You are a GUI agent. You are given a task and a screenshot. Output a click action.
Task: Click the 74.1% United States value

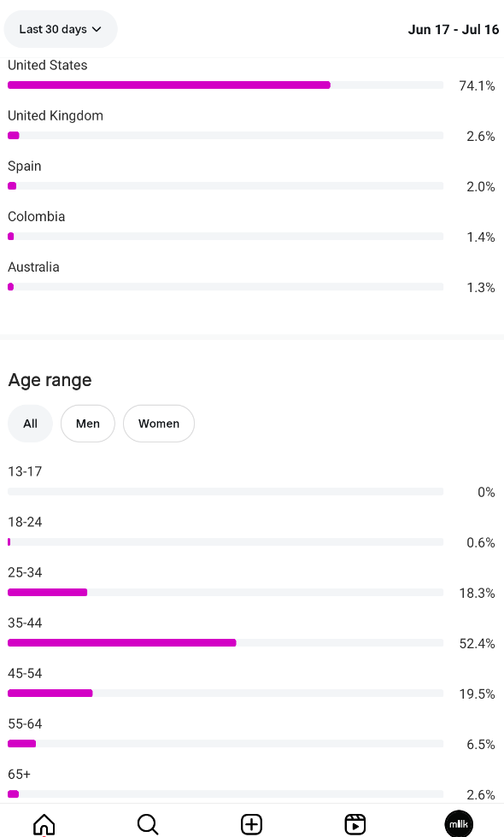(x=477, y=86)
